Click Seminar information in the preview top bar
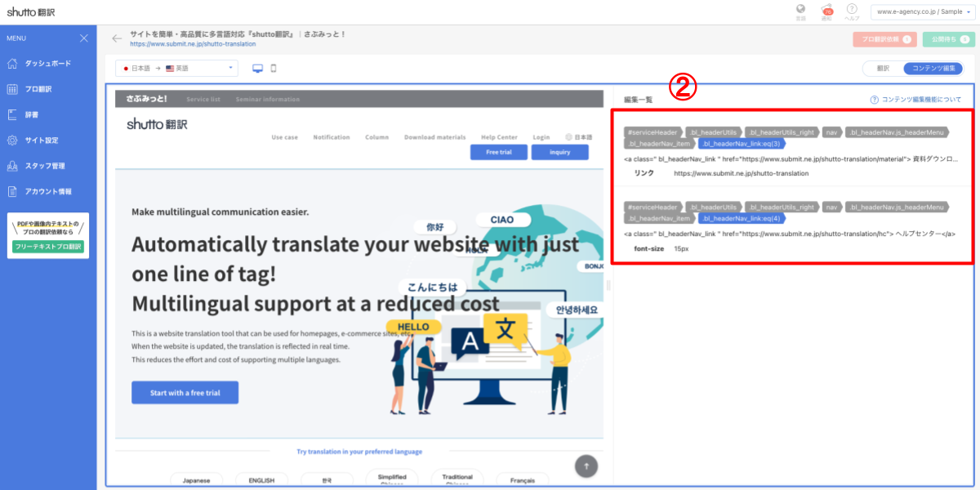The height and width of the screenshot is (490, 980). [268, 100]
